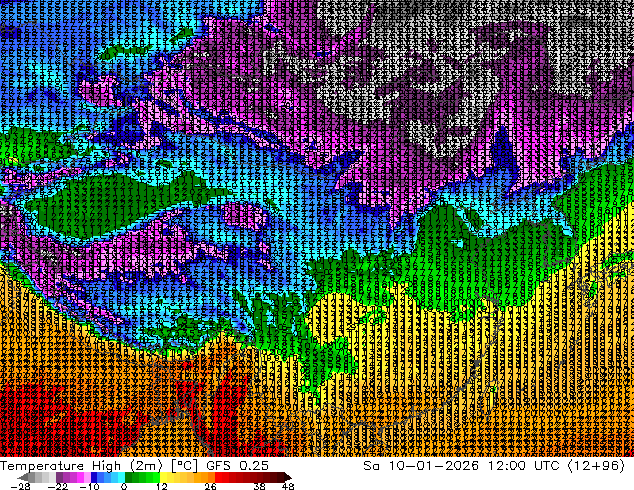Click the dark brown right arrow end of legend
634x490 pixels.
(x=287, y=477)
